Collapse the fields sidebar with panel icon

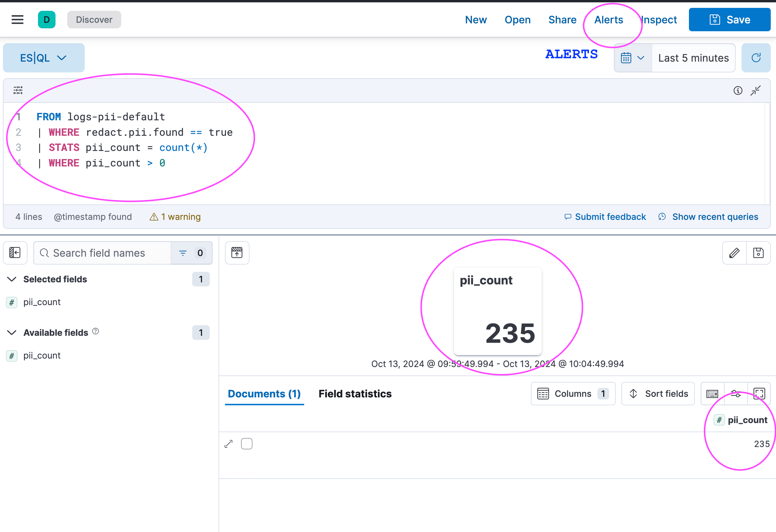coord(15,253)
